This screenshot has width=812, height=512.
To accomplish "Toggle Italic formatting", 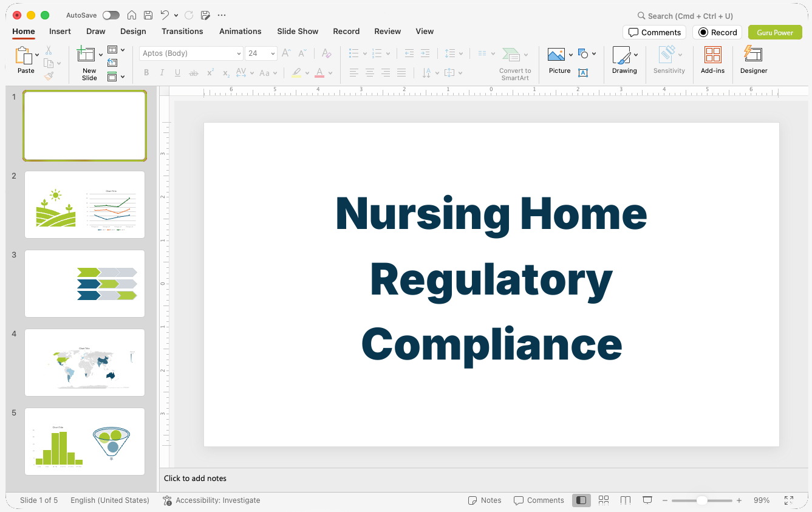I will point(162,73).
